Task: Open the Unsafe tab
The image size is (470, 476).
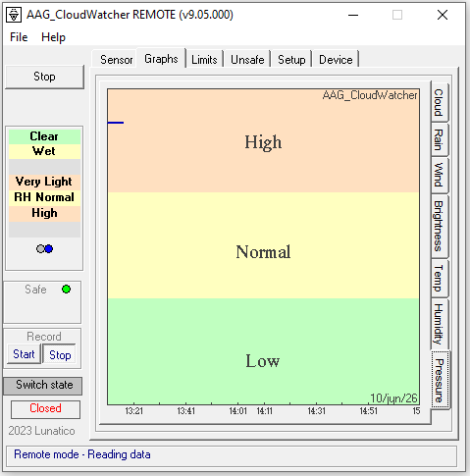Action: (x=247, y=60)
